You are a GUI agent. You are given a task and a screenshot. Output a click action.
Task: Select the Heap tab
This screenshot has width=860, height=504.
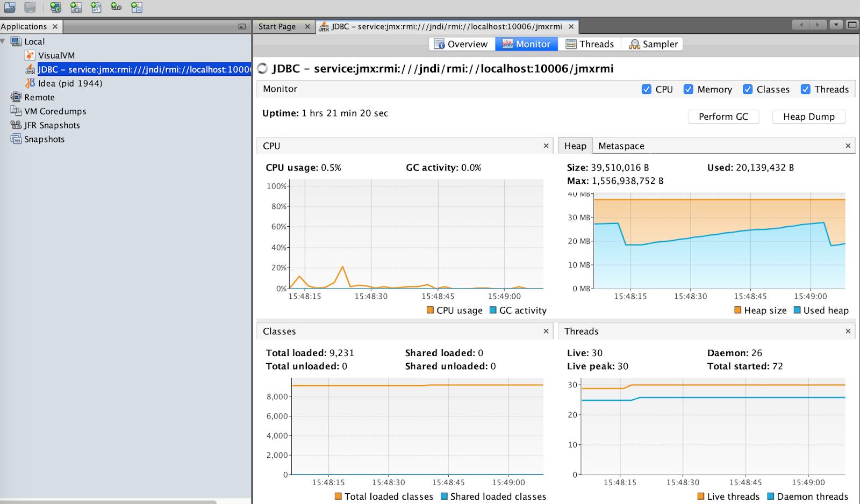tap(575, 146)
